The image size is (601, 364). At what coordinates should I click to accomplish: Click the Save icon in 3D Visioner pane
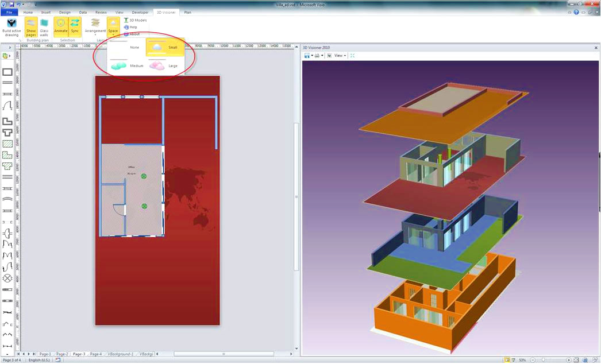307,56
